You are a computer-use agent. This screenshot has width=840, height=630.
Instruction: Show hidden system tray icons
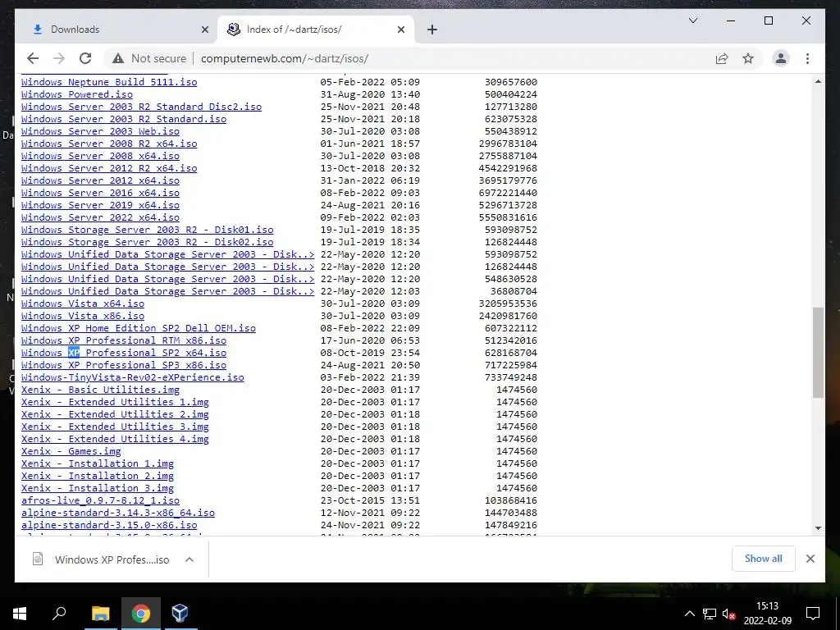pos(689,614)
